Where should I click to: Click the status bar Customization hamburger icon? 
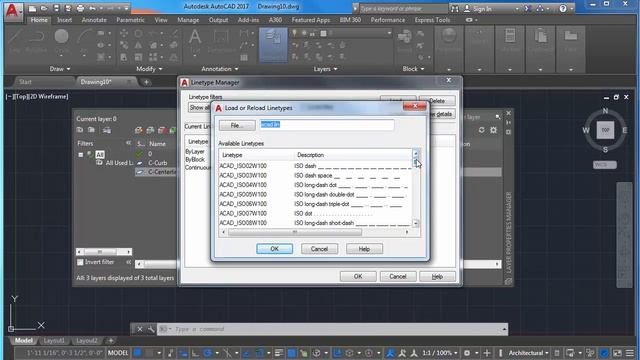coord(630,353)
